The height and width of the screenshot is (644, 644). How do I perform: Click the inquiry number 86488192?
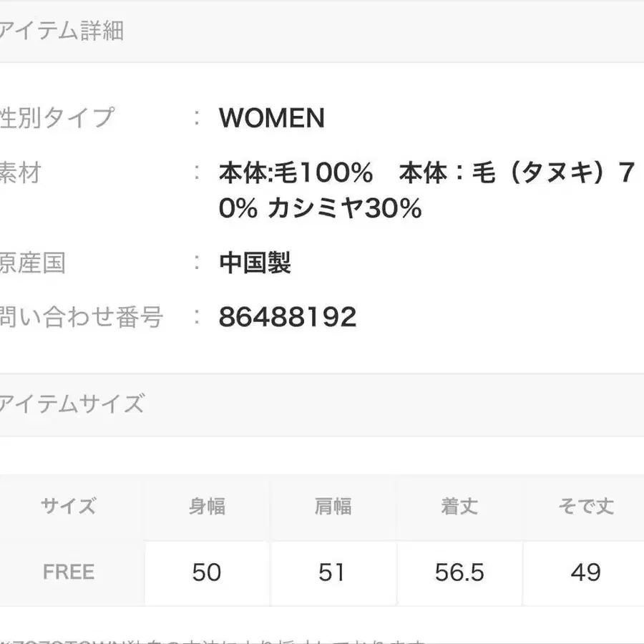tap(288, 316)
